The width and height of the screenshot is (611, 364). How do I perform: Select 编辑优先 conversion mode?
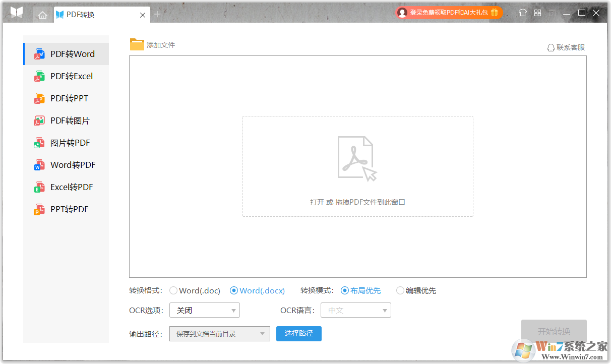coord(416,290)
